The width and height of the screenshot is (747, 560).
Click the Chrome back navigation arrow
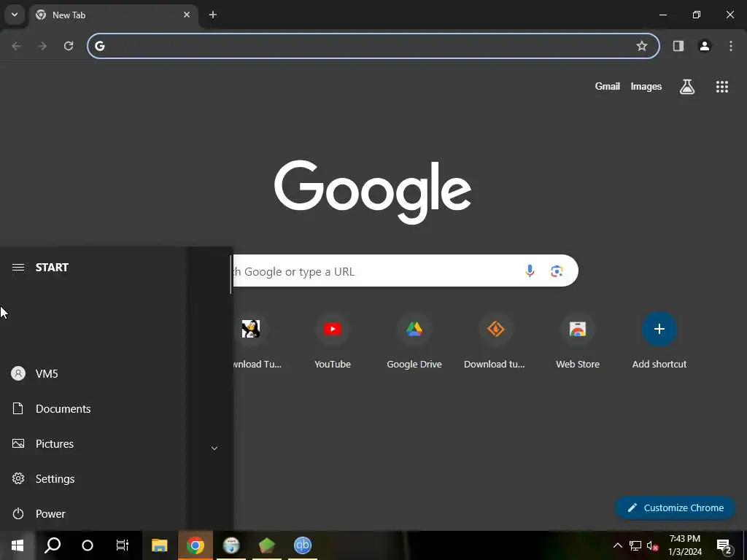[16, 46]
